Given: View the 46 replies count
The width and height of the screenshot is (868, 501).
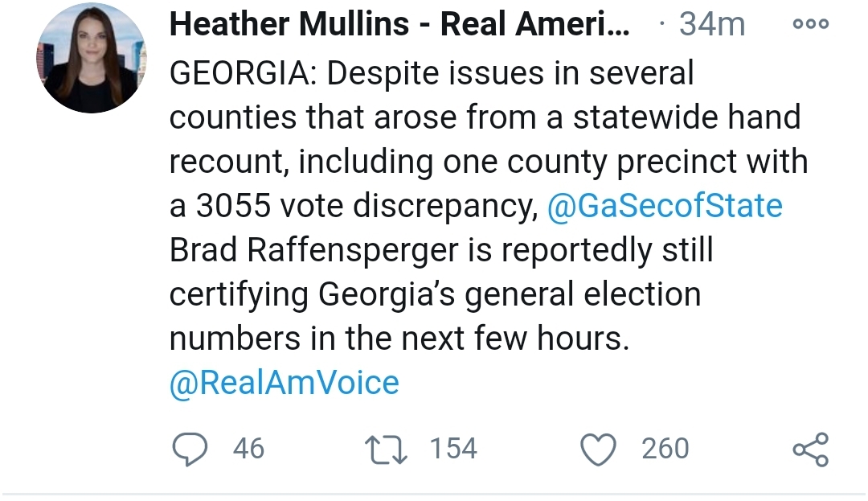Looking at the screenshot, I should (248, 449).
